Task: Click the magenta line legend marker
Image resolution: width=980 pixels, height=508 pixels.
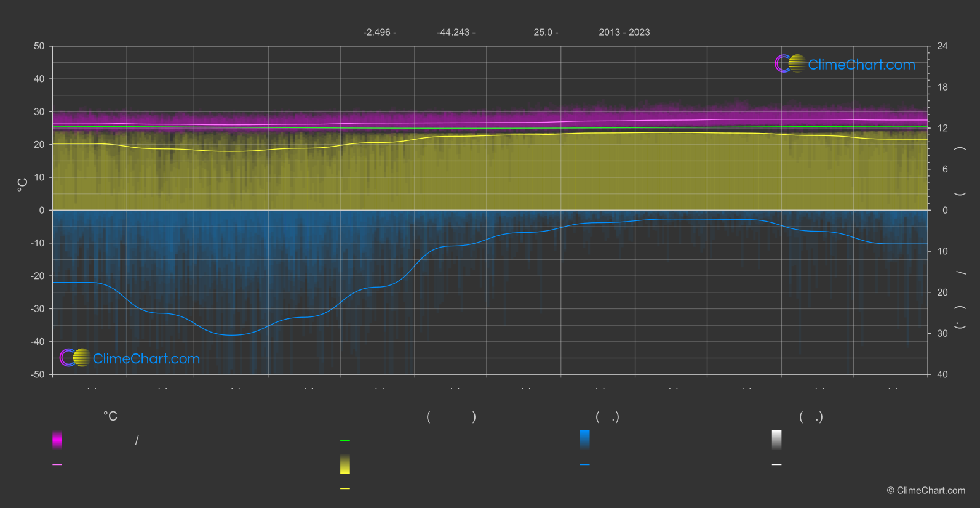Action: (57, 465)
